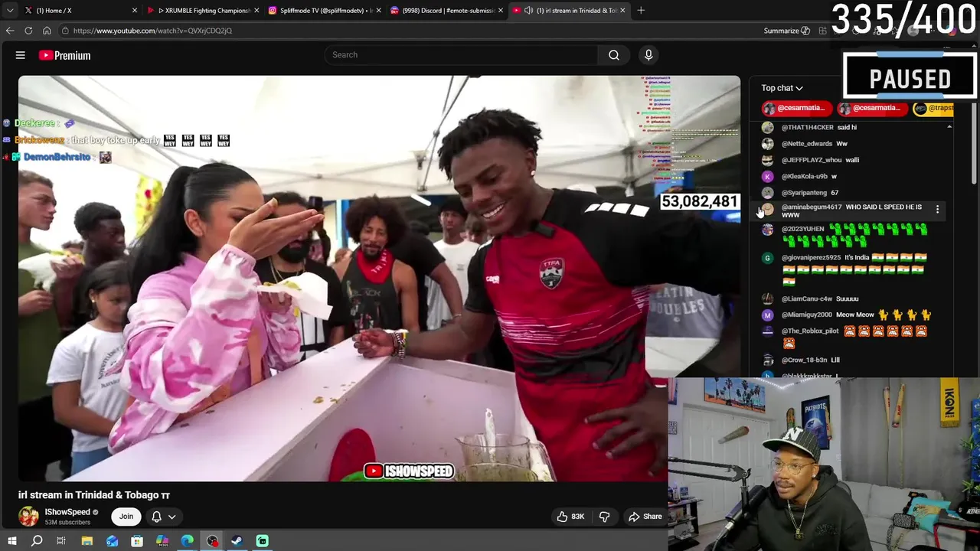Open Task View on the taskbar
Viewport: 980px width, 551px height.
coord(61,541)
